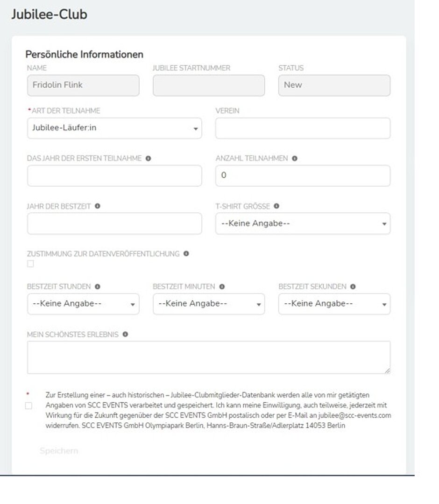Viewport: 439px width, 504px height.
Task: Open the Bestzeit Minuten dropdown
Action: click(x=208, y=304)
